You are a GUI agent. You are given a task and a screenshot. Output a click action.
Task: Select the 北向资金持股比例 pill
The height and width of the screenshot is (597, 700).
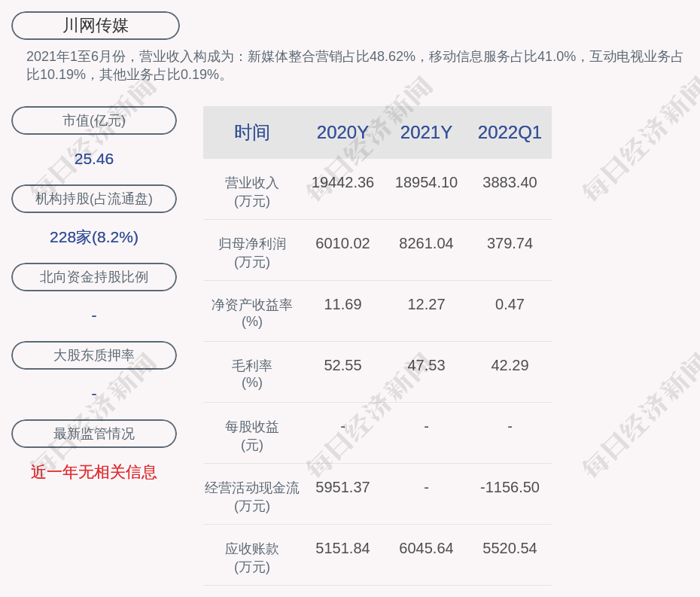(x=94, y=277)
